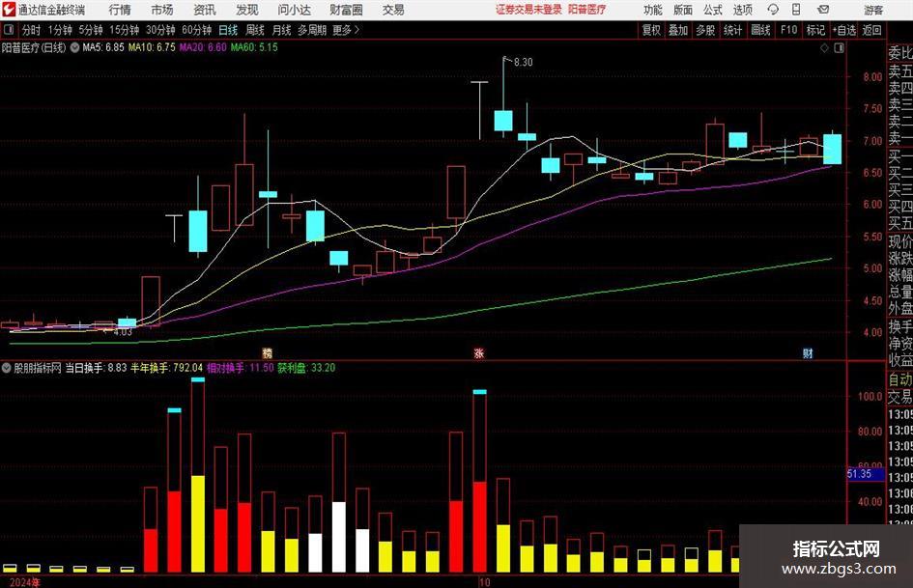Open the 多周期 multi-period view
The height and width of the screenshot is (588, 913).
coord(312,30)
